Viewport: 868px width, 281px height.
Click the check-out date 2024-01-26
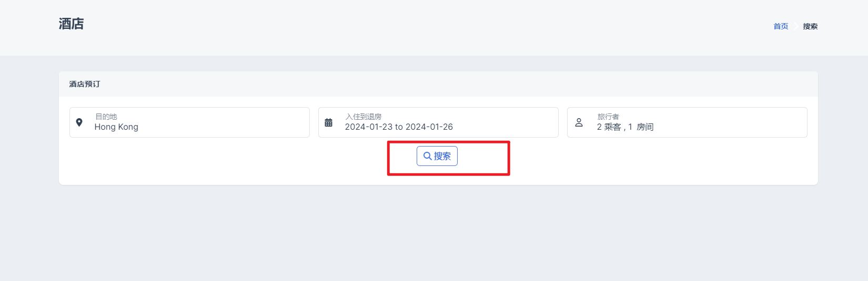429,127
